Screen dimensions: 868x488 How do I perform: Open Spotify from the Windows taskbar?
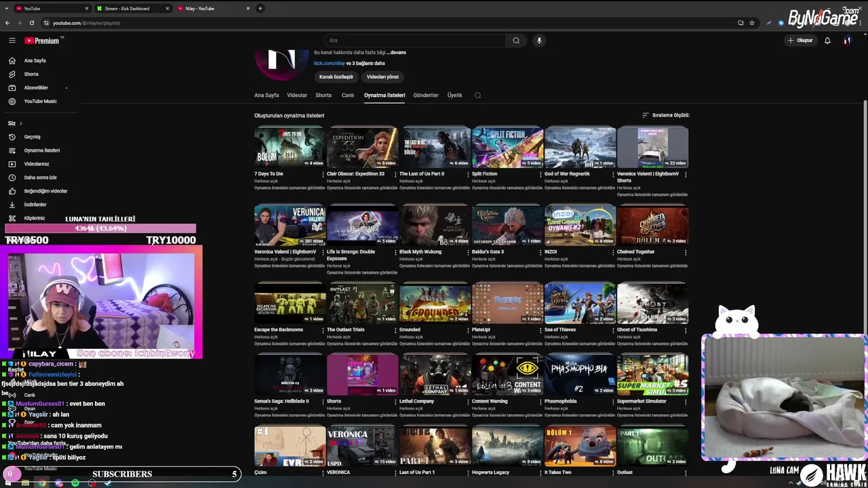75,483
